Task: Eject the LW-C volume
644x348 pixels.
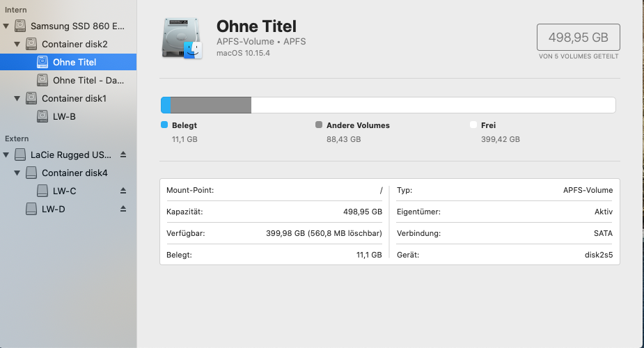Action: point(123,191)
